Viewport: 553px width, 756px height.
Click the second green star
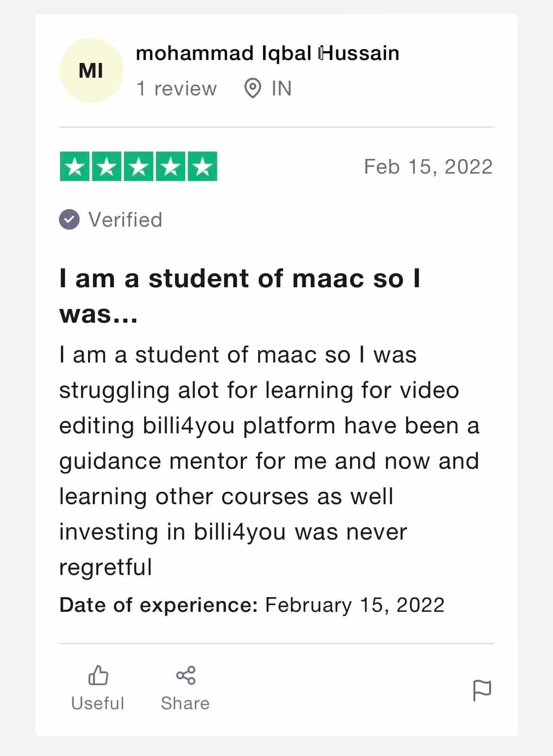(x=107, y=167)
